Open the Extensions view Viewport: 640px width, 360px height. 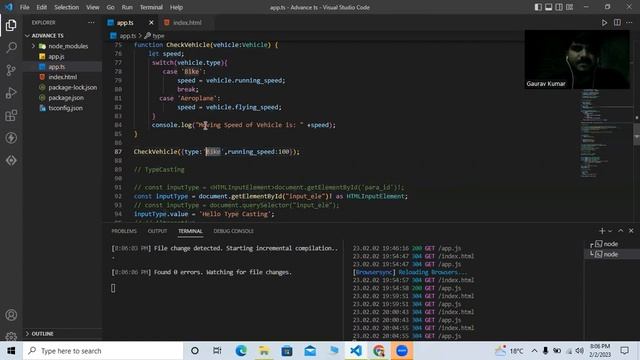pyautogui.click(x=11, y=116)
